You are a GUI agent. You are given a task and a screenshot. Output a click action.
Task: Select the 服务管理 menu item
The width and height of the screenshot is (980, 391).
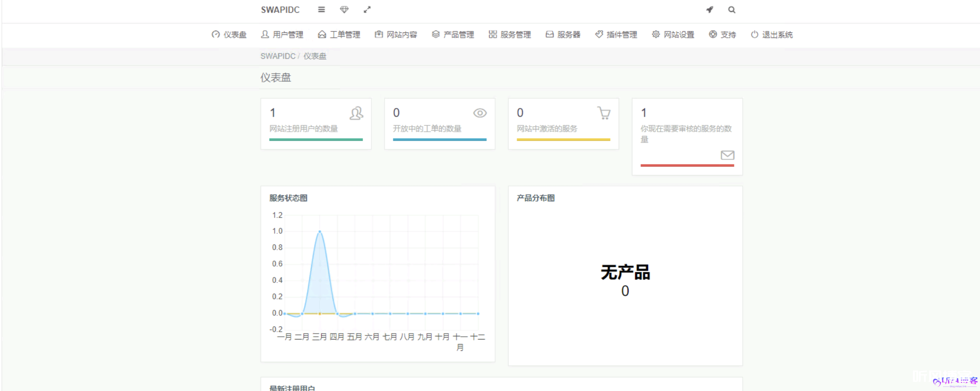point(510,35)
